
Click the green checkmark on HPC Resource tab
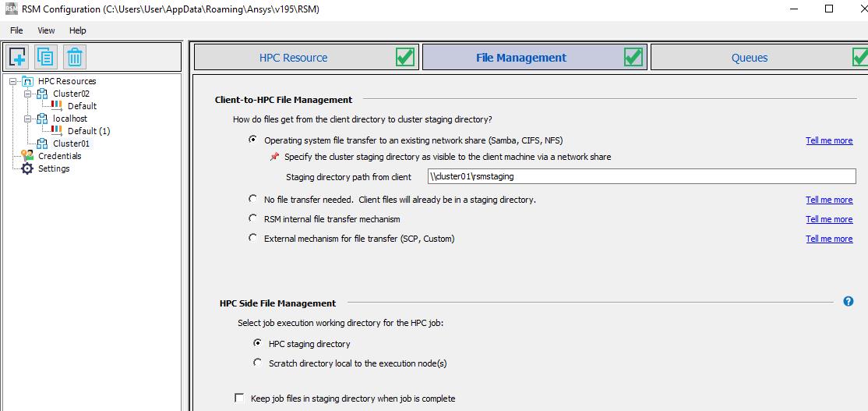(405, 57)
